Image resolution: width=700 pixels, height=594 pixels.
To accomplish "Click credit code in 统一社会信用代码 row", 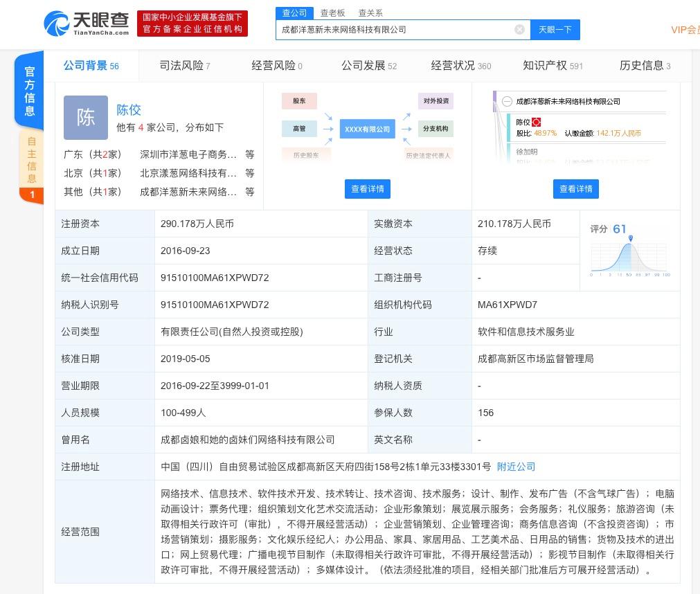I will [x=215, y=278].
